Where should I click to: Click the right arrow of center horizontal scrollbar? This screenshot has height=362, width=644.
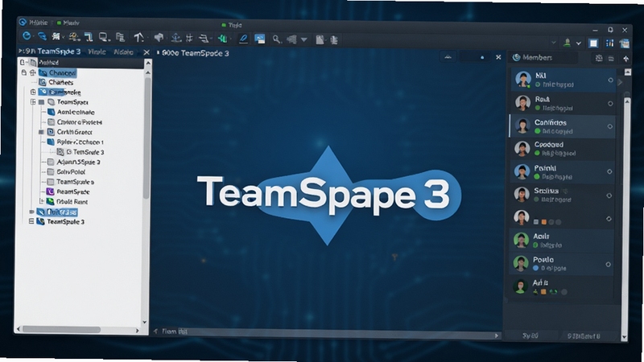coord(496,335)
